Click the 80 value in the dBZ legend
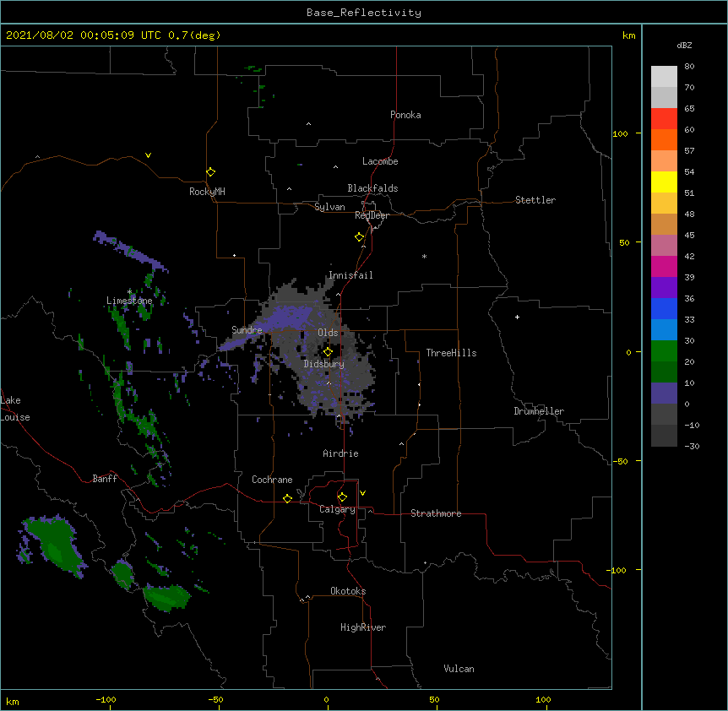This screenshot has height=711, width=728. (x=689, y=66)
